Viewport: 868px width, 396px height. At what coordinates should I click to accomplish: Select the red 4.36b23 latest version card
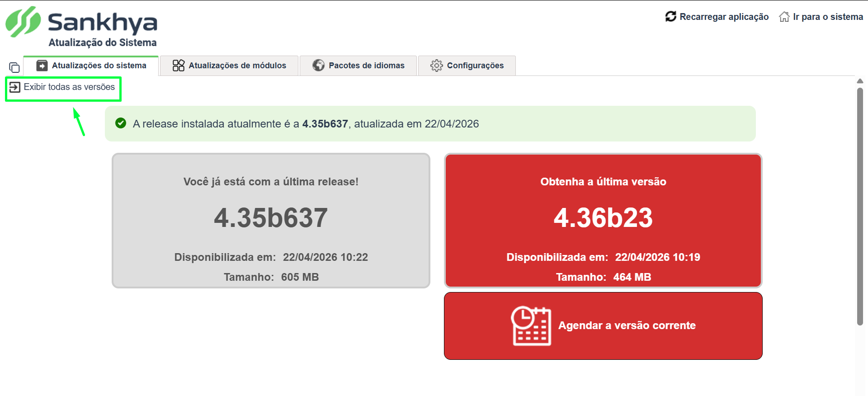(x=603, y=221)
